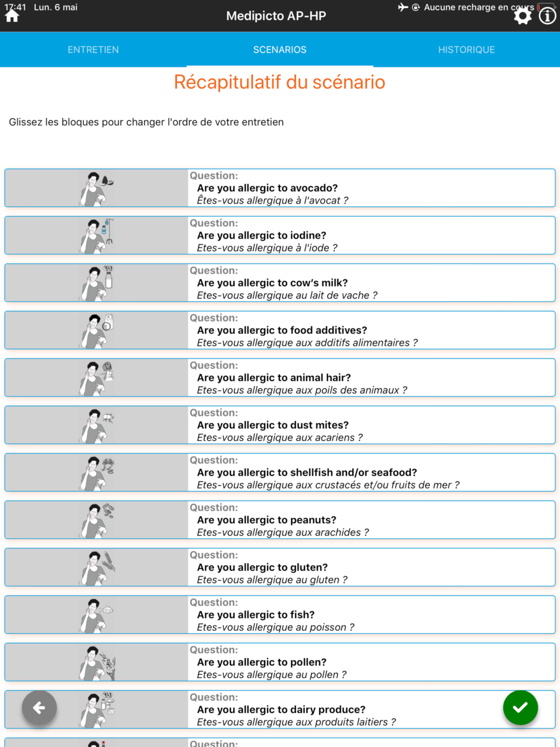560x747 pixels.
Task: Select the fish allergy pictogram
Action: coord(98,614)
